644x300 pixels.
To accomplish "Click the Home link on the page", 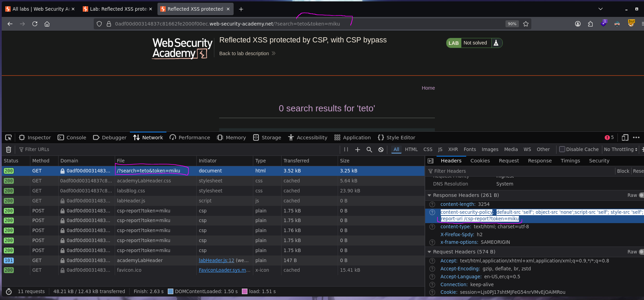I will pyautogui.click(x=428, y=88).
